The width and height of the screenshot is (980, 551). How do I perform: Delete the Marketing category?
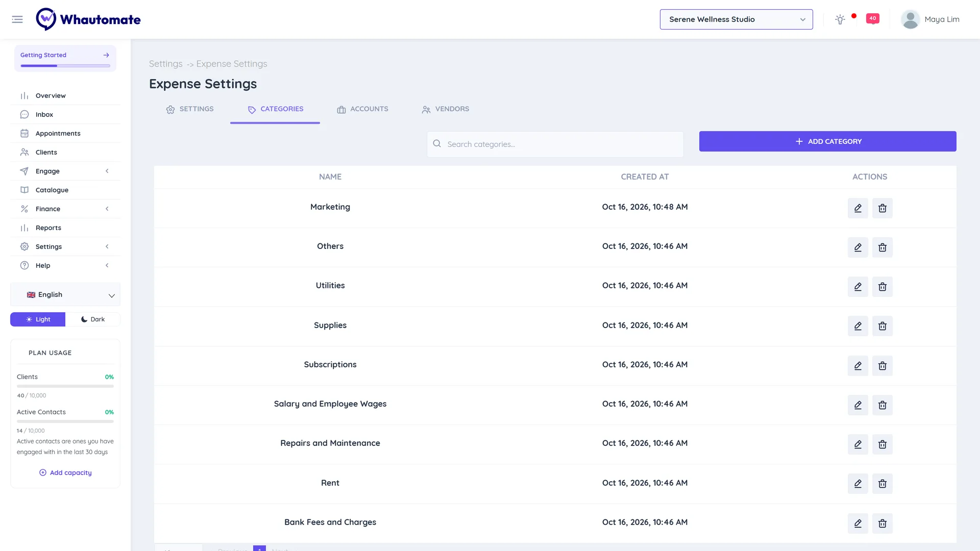click(883, 208)
